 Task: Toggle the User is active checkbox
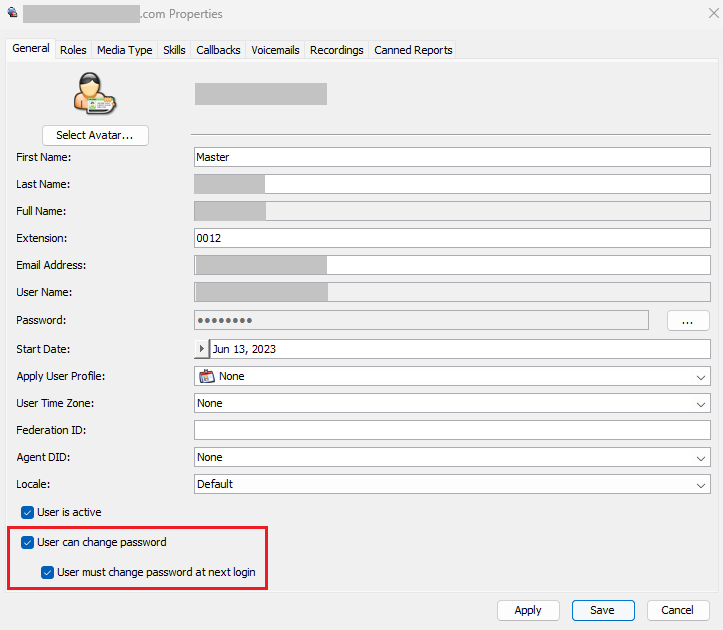(x=28, y=512)
